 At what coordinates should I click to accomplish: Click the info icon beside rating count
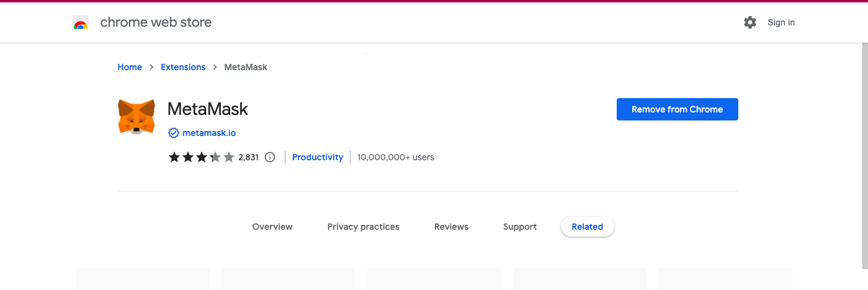270,157
